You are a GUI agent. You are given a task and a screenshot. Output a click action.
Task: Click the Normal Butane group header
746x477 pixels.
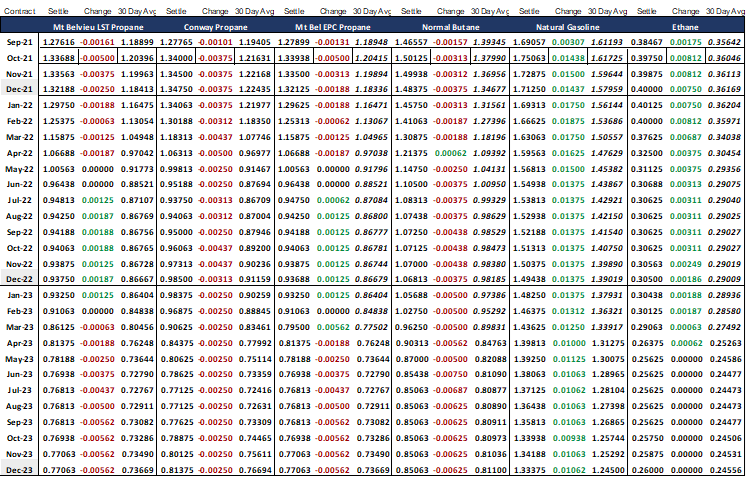point(451,27)
